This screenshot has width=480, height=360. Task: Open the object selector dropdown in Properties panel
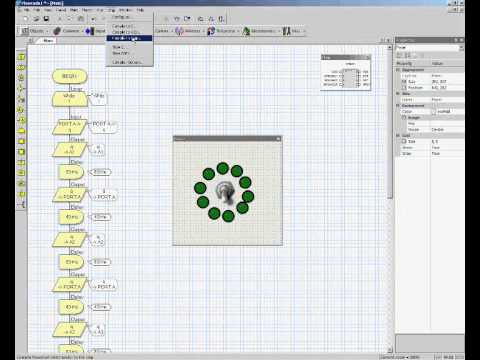pyautogui.click(x=462, y=48)
